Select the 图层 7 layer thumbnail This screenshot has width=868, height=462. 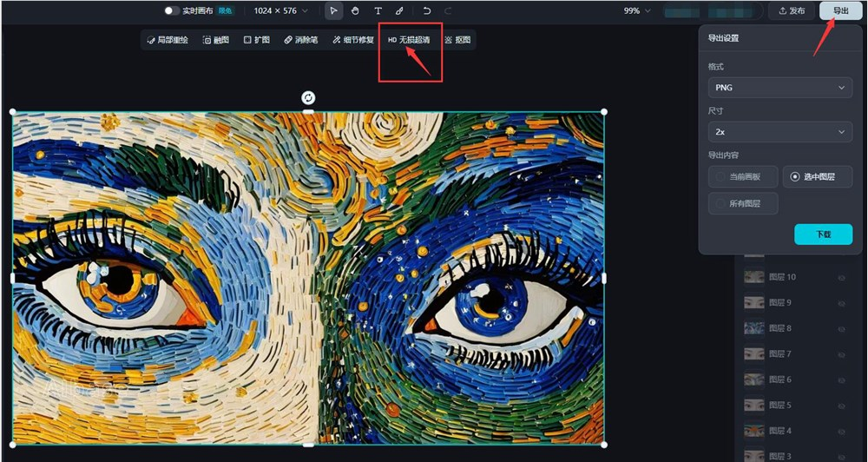(x=753, y=354)
